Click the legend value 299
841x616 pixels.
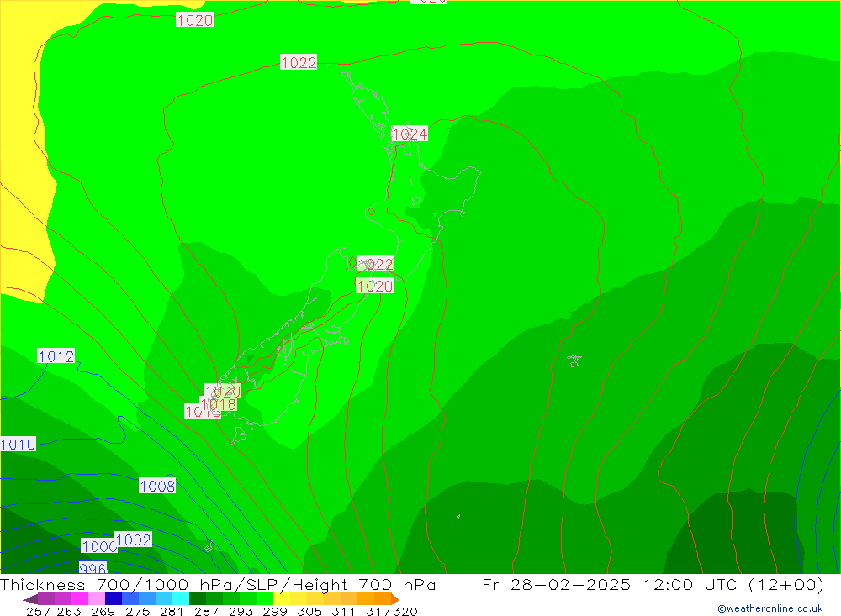tap(275, 611)
